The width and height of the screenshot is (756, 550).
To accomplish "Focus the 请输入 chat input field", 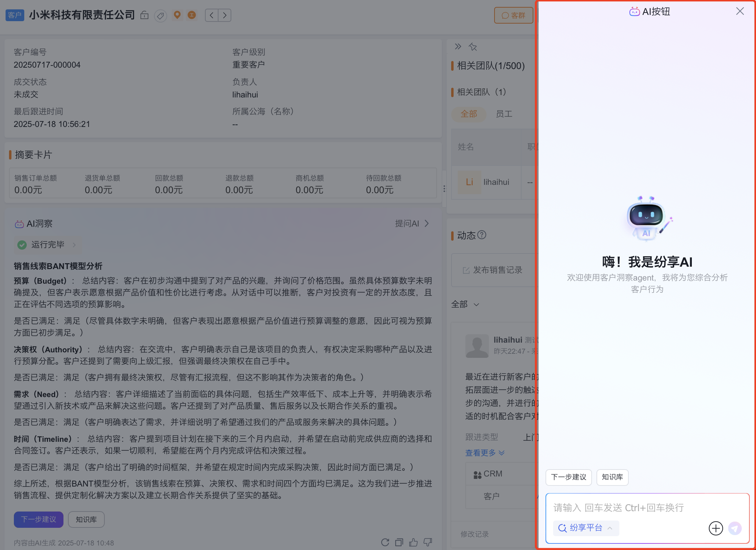I will click(x=647, y=508).
